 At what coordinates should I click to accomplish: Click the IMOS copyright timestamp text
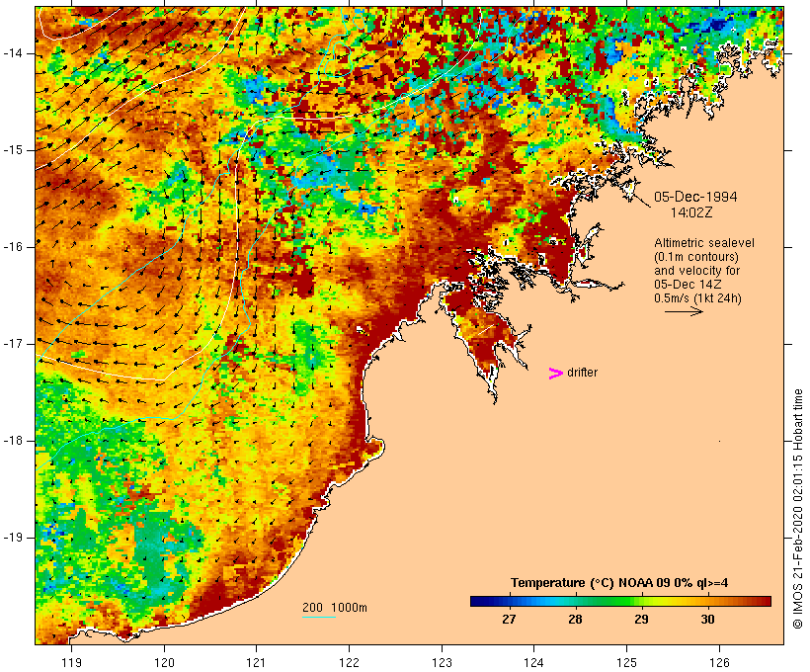click(x=798, y=509)
